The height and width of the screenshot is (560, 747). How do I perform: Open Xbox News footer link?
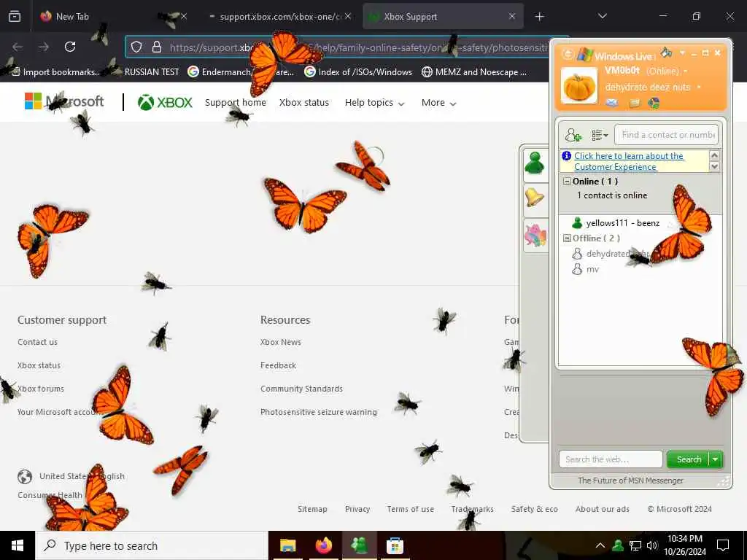(281, 342)
